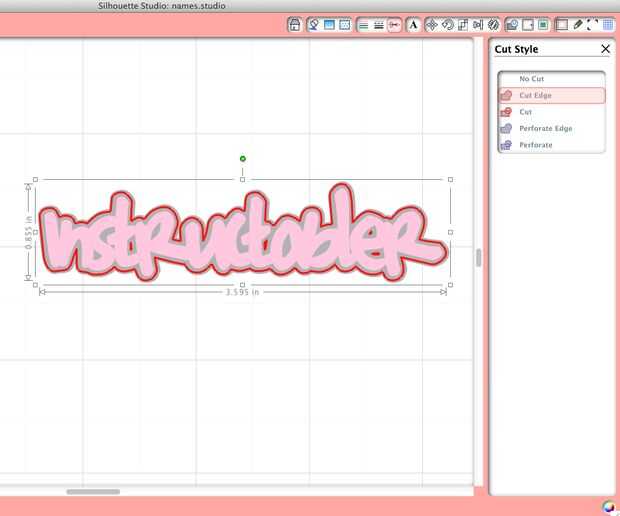Click the top-right selection handle of the design
Viewport: 620px width, 516px height.
[x=450, y=180]
